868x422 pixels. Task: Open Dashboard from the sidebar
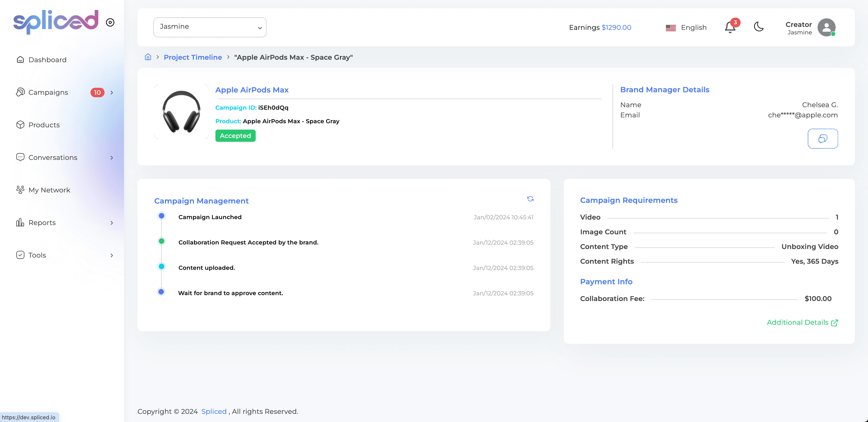pyautogui.click(x=48, y=60)
